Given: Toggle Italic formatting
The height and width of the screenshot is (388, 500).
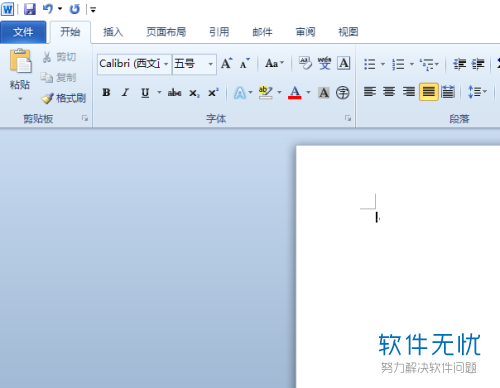Looking at the screenshot, I should 125,92.
